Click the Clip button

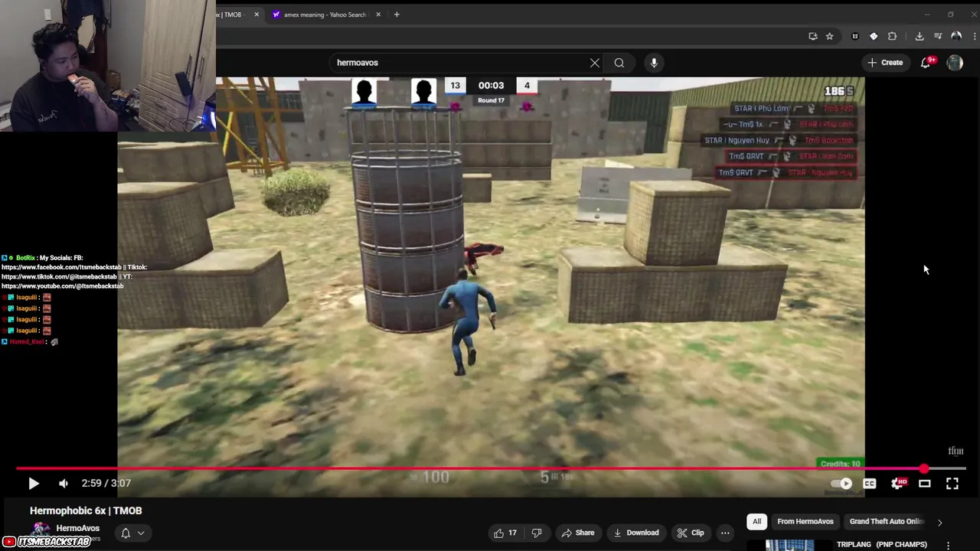pyautogui.click(x=691, y=533)
